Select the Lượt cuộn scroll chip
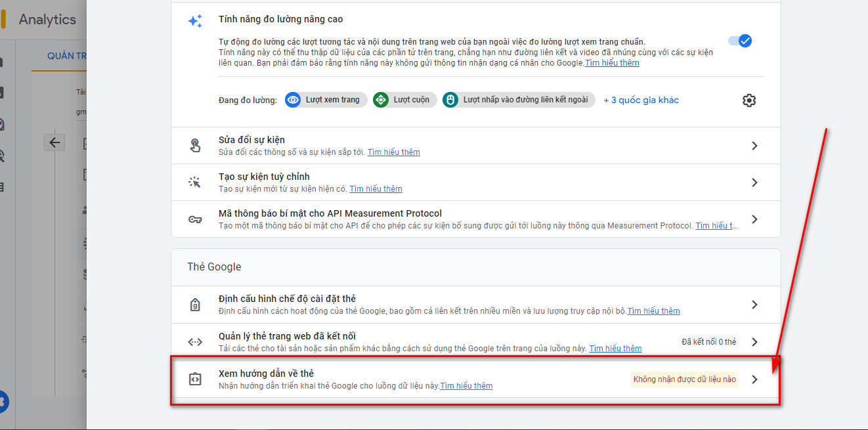This screenshot has width=868, height=430. pos(404,100)
